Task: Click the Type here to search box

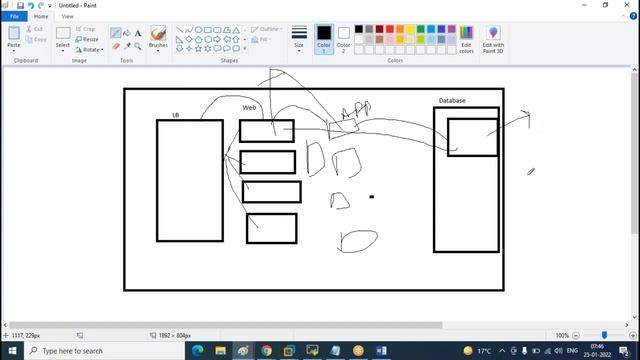Action: (x=104, y=351)
